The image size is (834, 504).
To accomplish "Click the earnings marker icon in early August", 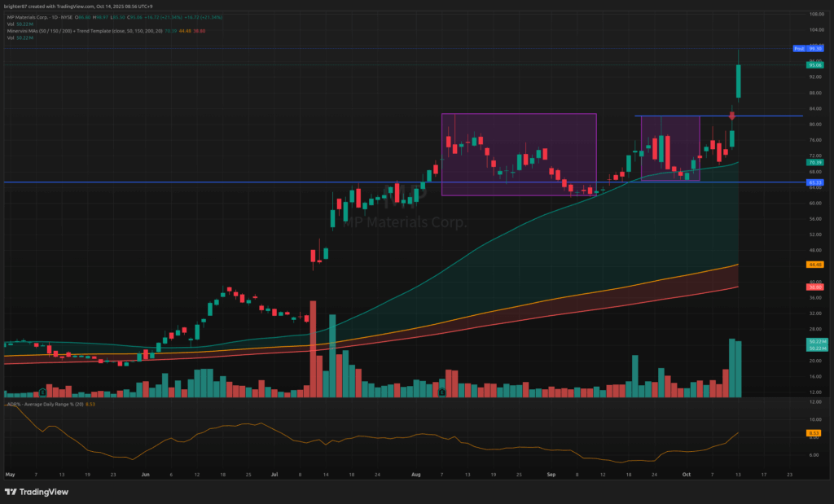I will [x=441, y=392].
